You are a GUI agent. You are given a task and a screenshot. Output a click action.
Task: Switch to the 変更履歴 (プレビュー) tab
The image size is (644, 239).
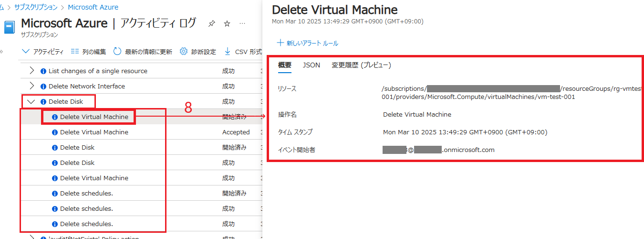362,65
